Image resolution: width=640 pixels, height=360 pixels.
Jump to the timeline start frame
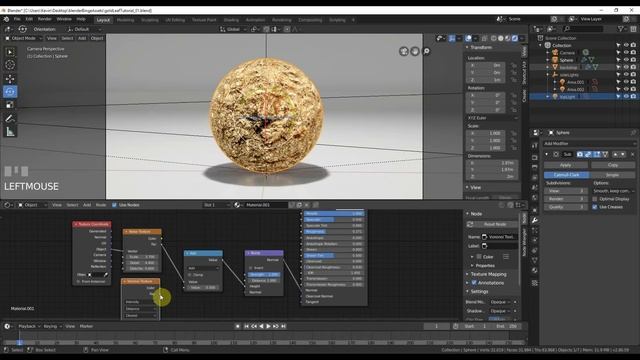coord(246,326)
